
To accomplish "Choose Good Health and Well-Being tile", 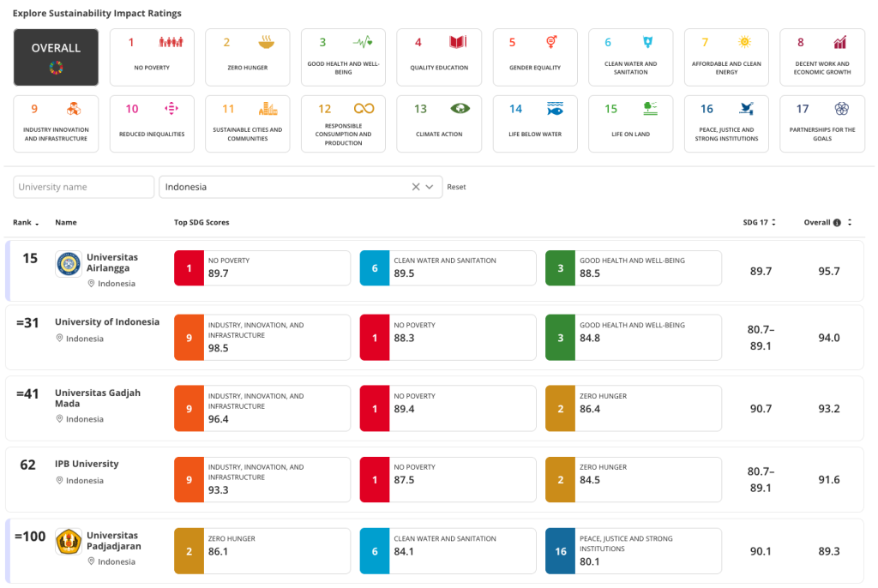I will pos(343,57).
